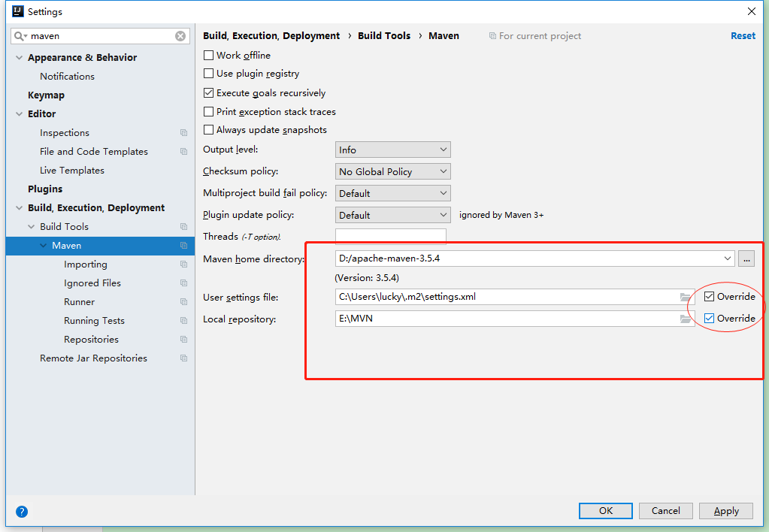Image resolution: width=769 pixels, height=532 pixels.
Task: Open Output level Info dropdown
Action: (x=393, y=150)
